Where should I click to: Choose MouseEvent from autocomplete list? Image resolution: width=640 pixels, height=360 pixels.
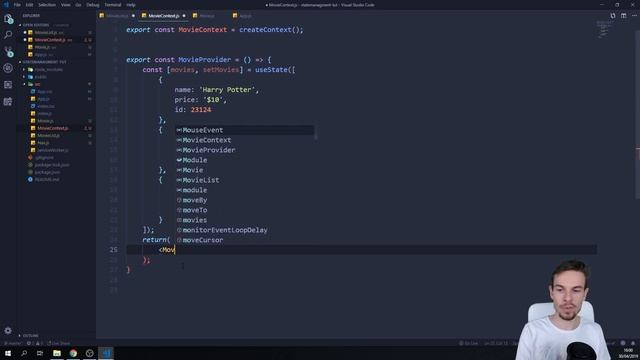click(245, 130)
